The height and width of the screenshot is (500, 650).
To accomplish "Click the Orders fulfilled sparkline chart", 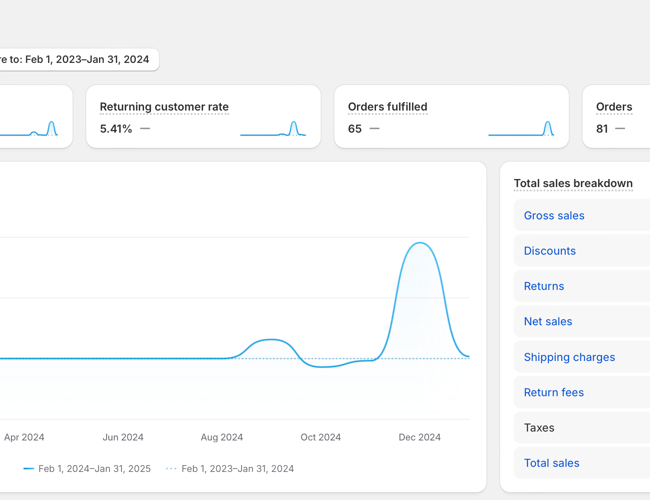I will coord(521,129).
